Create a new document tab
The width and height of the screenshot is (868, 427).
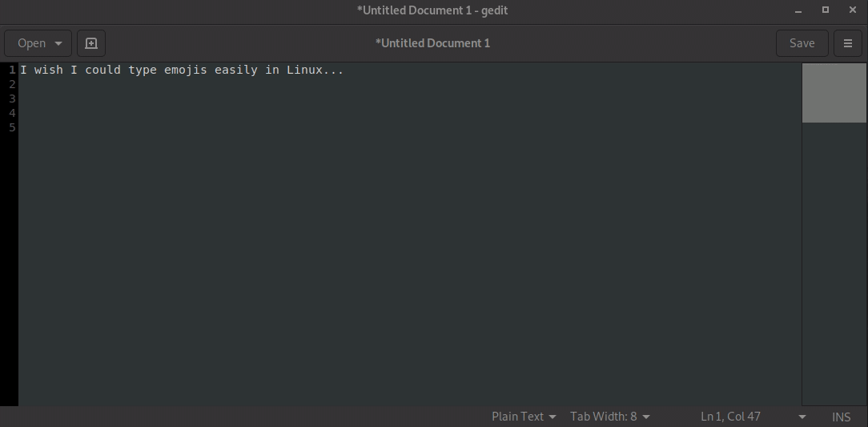pyautogui.click(x=91, y=43)
